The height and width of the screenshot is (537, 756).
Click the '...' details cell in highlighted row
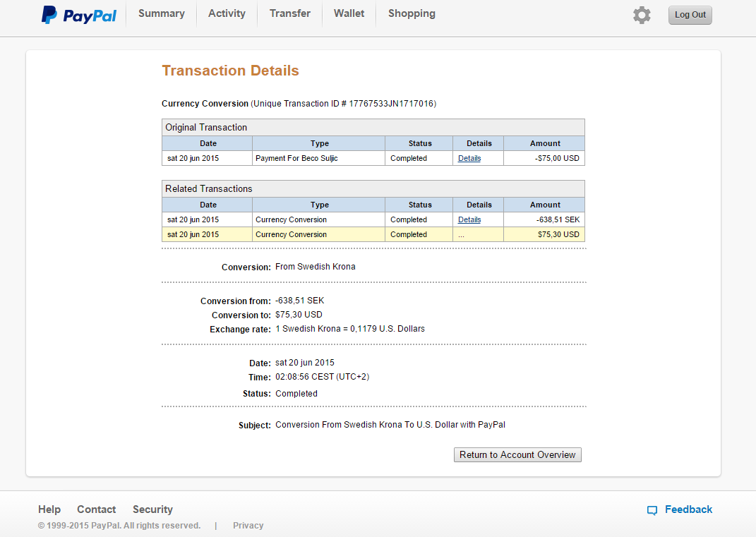tap(479, 234)
